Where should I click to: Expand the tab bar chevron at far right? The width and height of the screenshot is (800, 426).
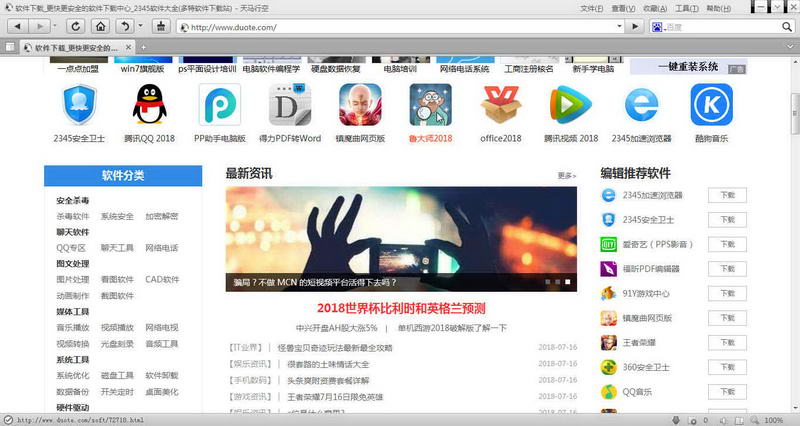(x=790, y=47)
